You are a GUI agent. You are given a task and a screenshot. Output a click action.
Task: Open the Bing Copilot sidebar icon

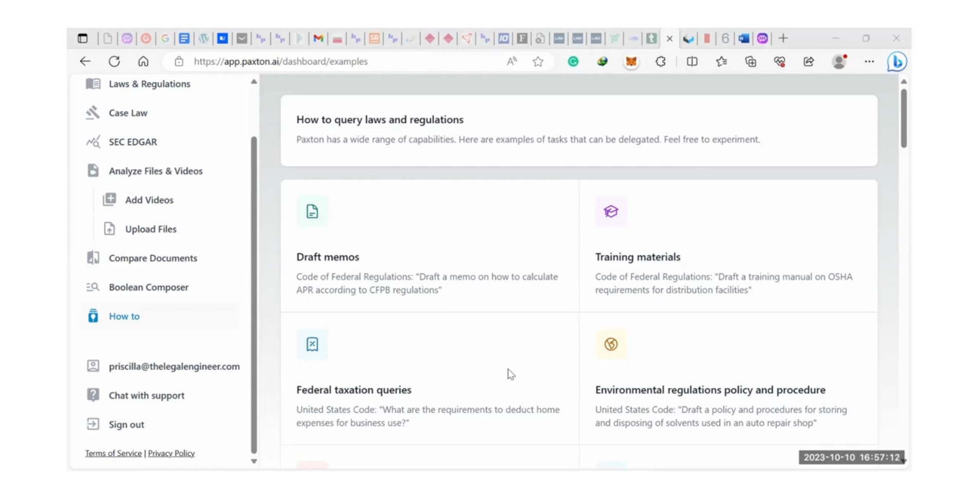pos(897,62)
